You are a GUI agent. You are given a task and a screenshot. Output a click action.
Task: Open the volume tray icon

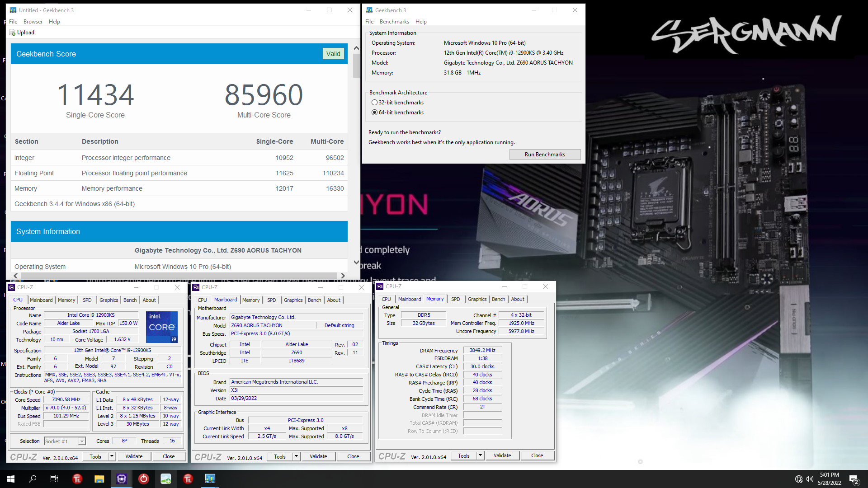tap(809, 479)
